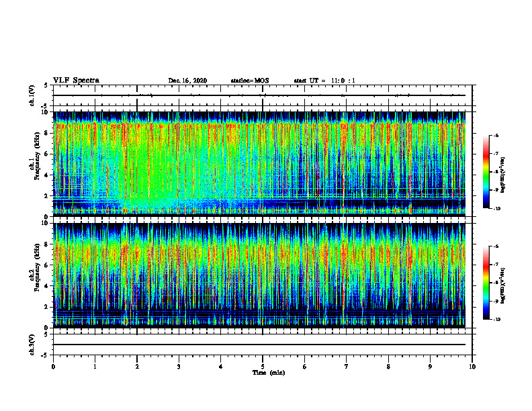
Task: Click time axis tick label "0"
Action: [x=53, y=367]
